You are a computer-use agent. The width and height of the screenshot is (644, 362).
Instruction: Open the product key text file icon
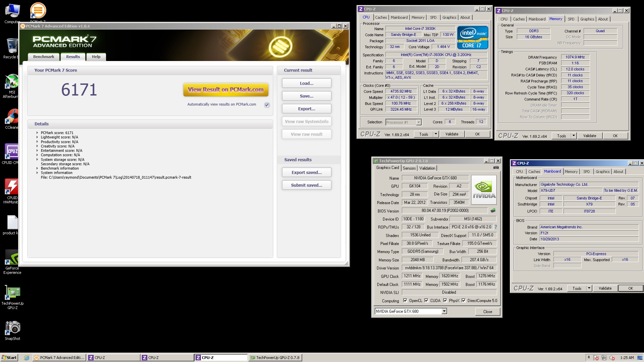point(11,225)
